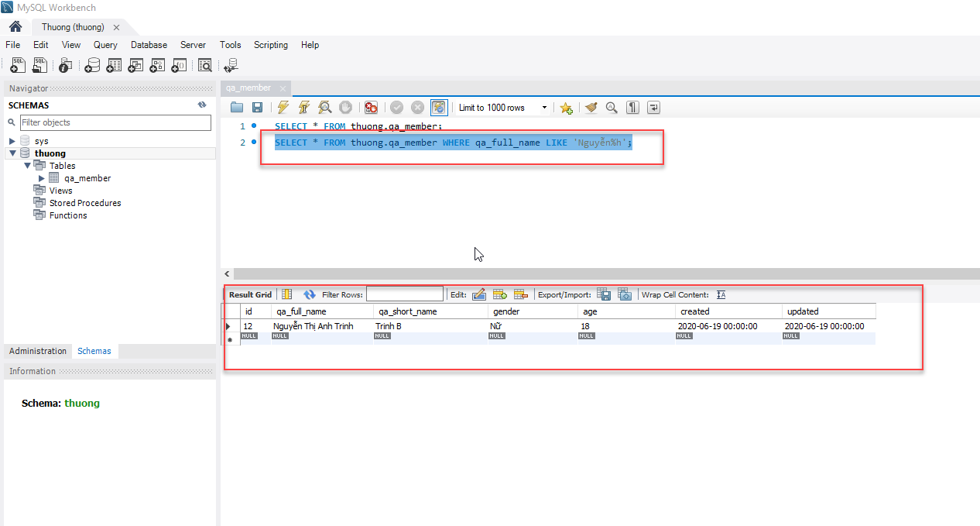
Task: Toggle continue-on-error script execution icon
Action: pyautogui.click(x=372, y=108)
